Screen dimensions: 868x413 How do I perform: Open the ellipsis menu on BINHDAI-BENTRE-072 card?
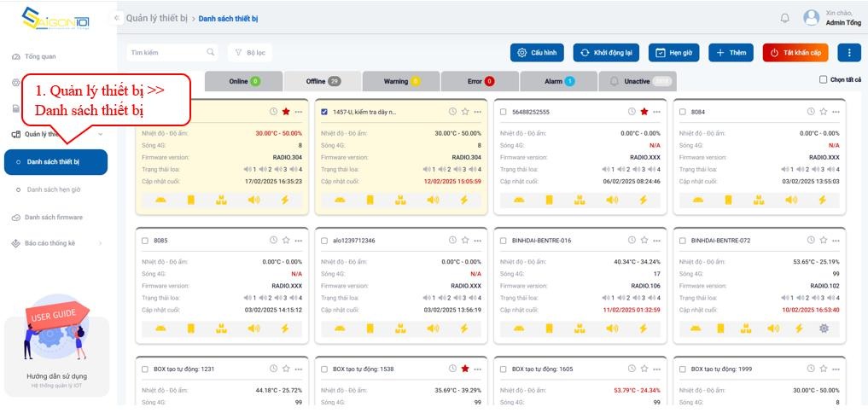[x=836, y=241]
